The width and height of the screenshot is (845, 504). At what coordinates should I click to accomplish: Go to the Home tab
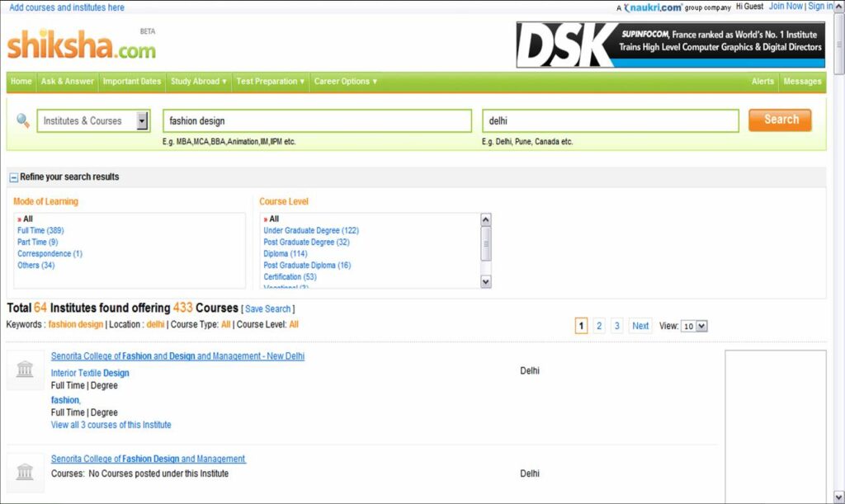pyautogui.click(x=21, y=82)
